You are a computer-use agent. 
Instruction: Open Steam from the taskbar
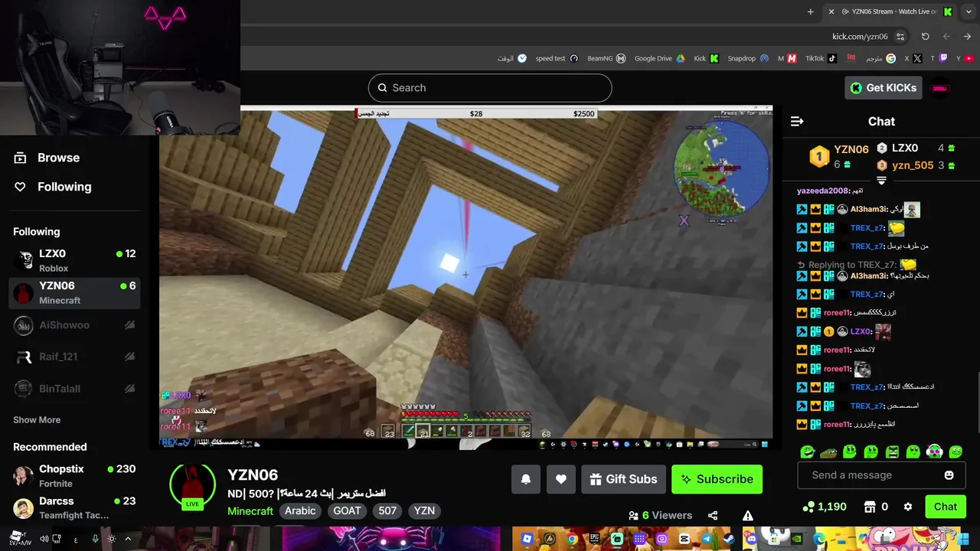[x=729, y=540]
